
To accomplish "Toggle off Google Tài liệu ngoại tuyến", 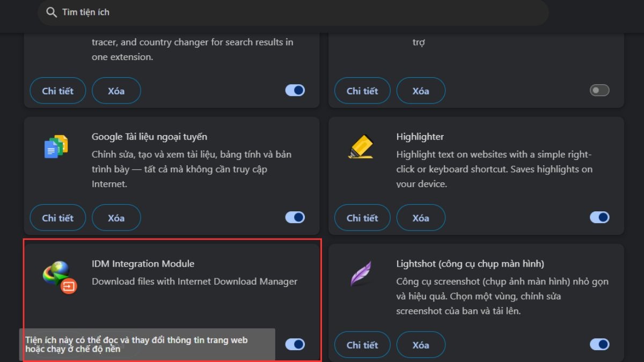I will point(295,217).
